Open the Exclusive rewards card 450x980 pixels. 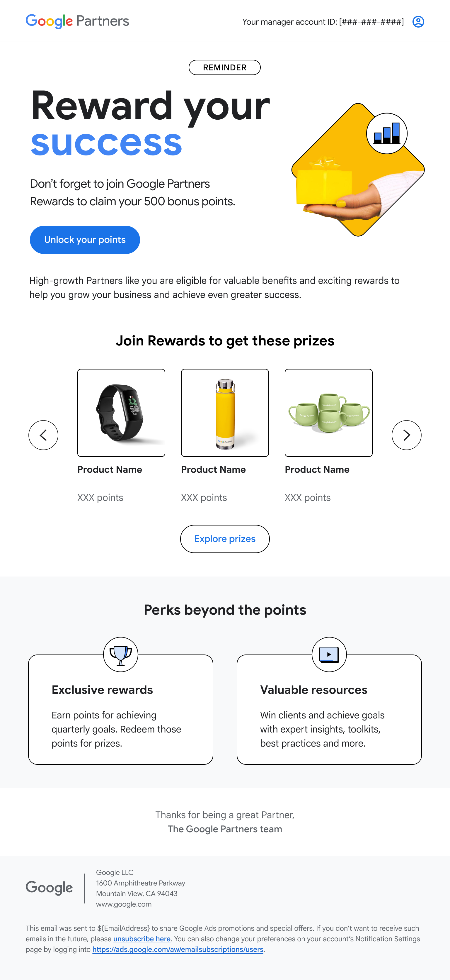coord(120,715)
